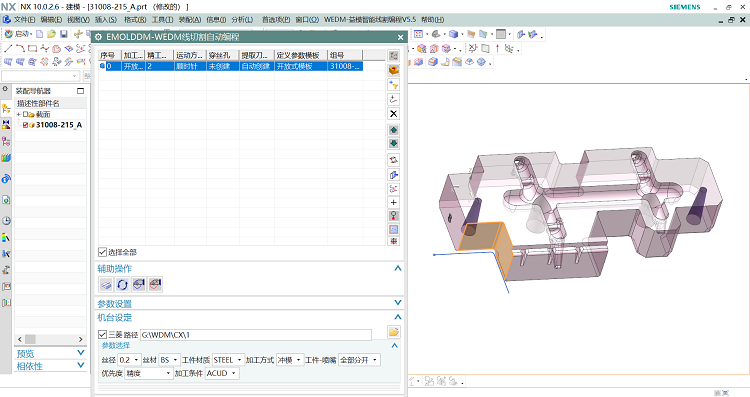Select the Line sketch tool
Screen dimensions: 750x397
8,48
